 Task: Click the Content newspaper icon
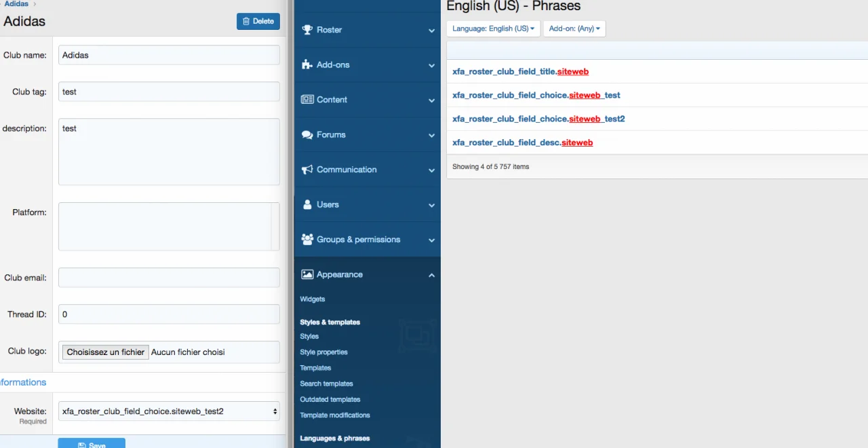pos(307,100)
